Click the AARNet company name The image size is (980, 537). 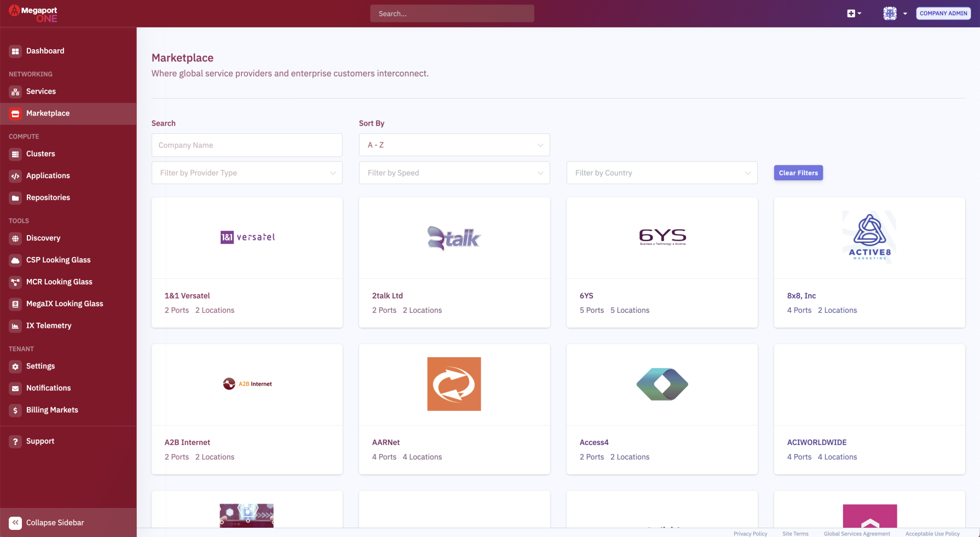386,443
